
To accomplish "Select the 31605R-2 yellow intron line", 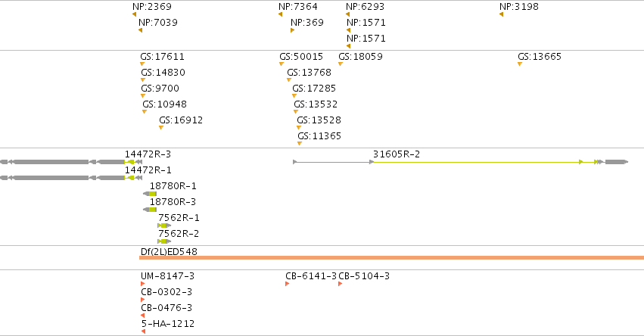I will tap(477, 162).
